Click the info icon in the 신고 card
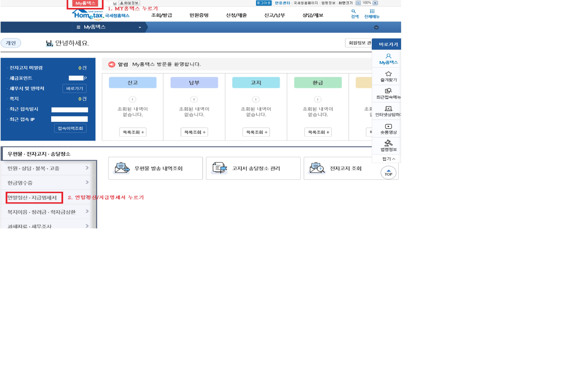587x392 pixels. tap(132, 100)
